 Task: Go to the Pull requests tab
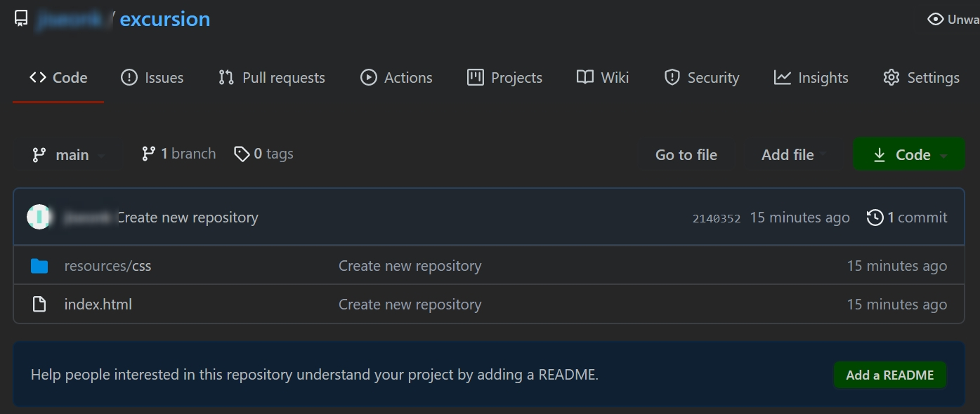point(272,78)
